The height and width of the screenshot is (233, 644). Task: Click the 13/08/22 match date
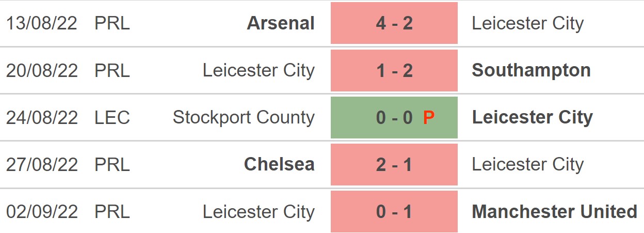click(42, 23)
